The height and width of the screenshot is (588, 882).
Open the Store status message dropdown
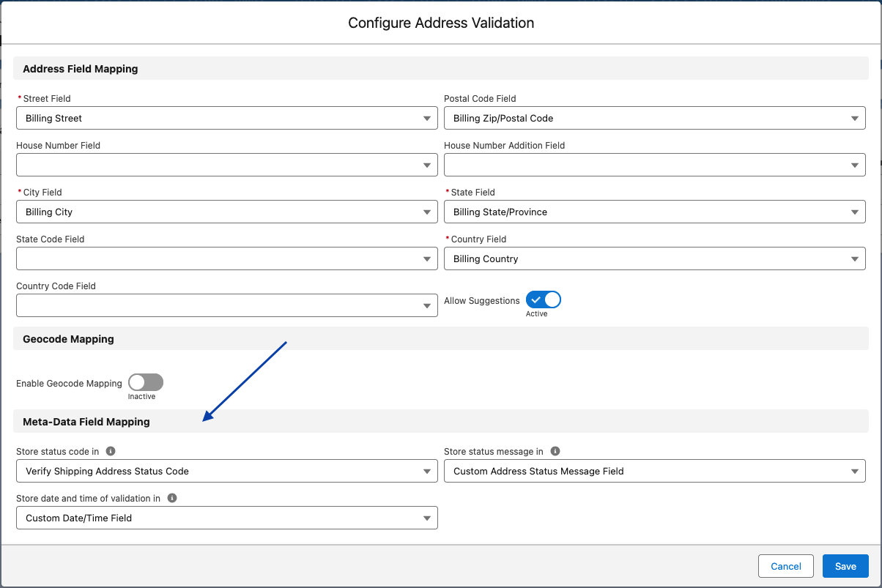pyautogui.click(x=655, y=471)
